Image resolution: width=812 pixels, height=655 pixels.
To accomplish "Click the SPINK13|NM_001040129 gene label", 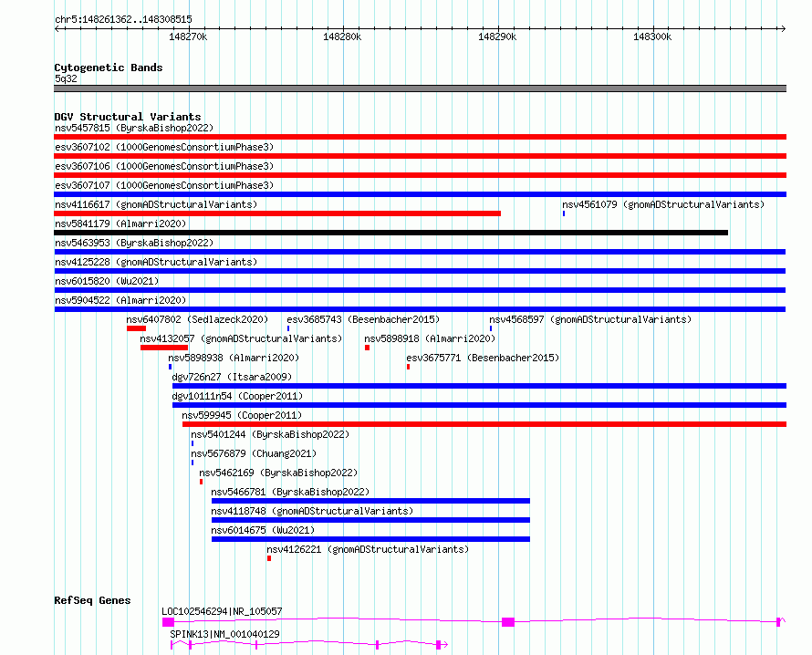I will tap(224, 634).
